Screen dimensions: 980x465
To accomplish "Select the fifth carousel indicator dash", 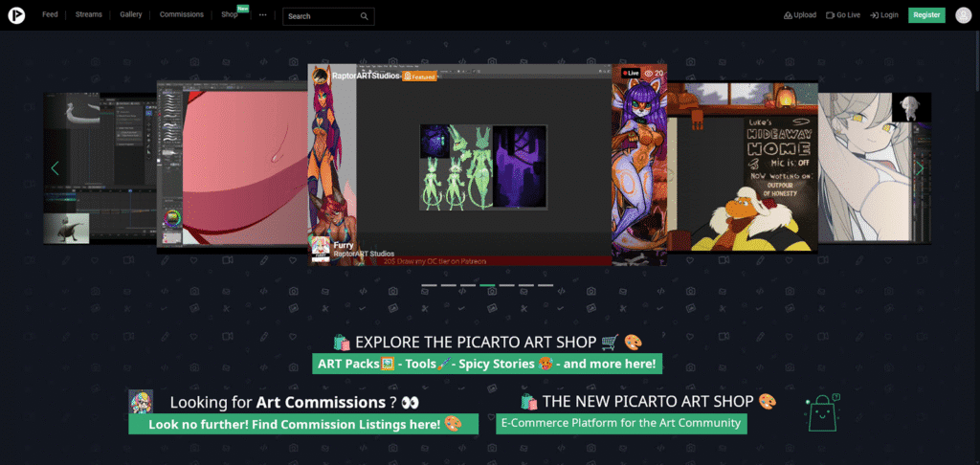I will 507,285.
